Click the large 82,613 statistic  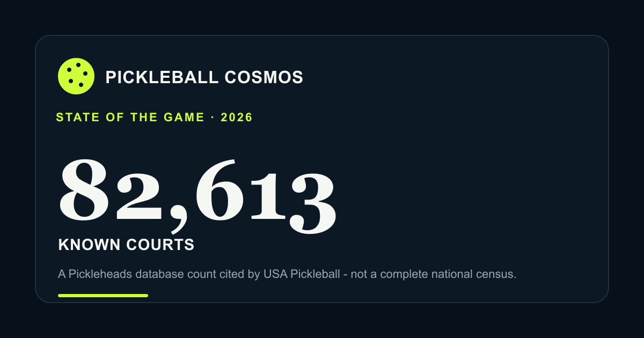click(198, 193)
